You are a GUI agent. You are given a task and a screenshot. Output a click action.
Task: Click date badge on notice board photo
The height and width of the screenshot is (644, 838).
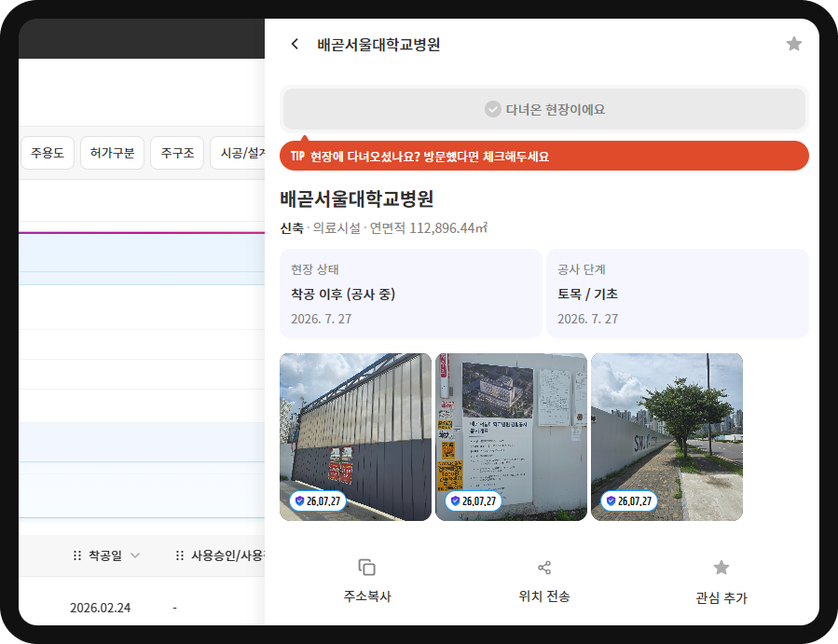474,500
